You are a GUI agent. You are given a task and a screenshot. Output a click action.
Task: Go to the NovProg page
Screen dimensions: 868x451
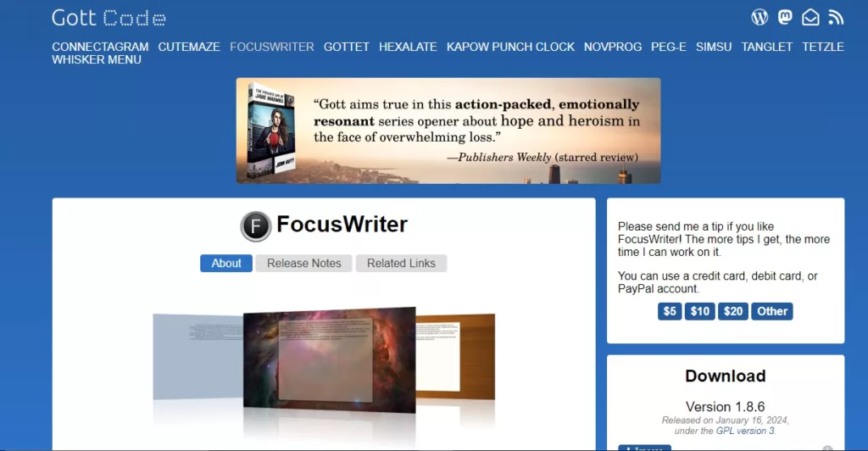613,47
